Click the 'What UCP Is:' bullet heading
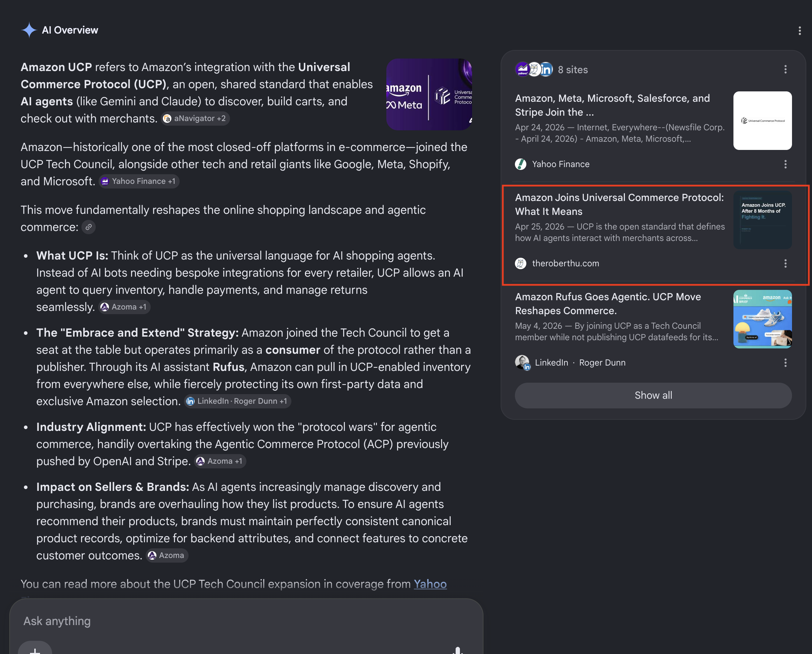 point(72,256)
